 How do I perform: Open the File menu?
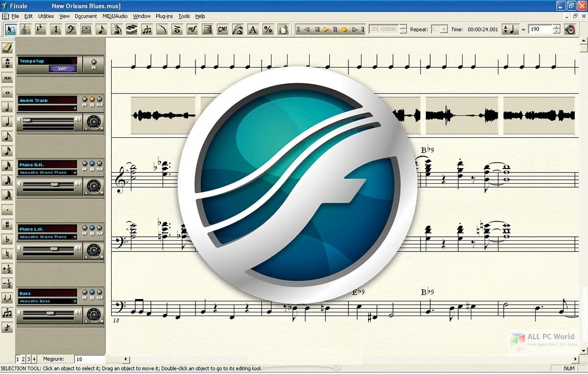[15, 16]
